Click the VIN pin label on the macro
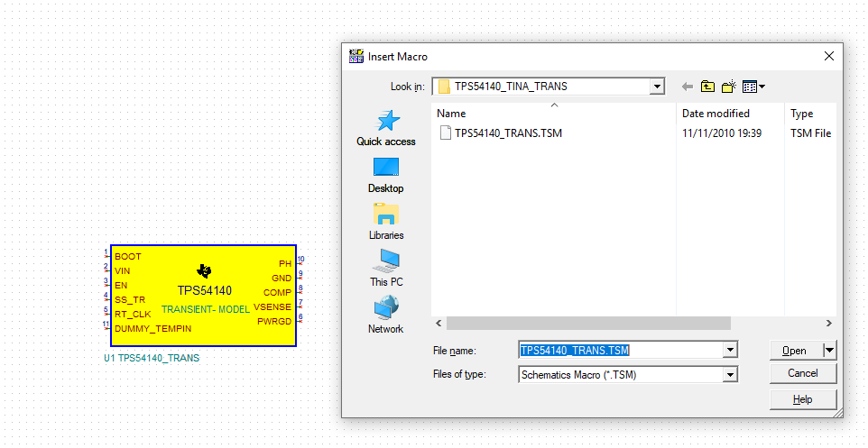Viewport: 868px width, 448px height. pos(123,271)
